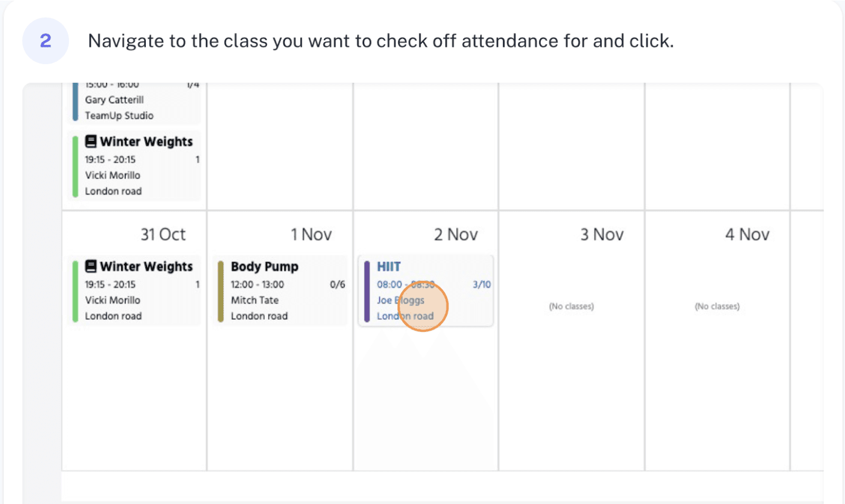845x504 pixels.
Task: Click the book icon on 31 Oct Winter Weights
Action: click(91, 266)
